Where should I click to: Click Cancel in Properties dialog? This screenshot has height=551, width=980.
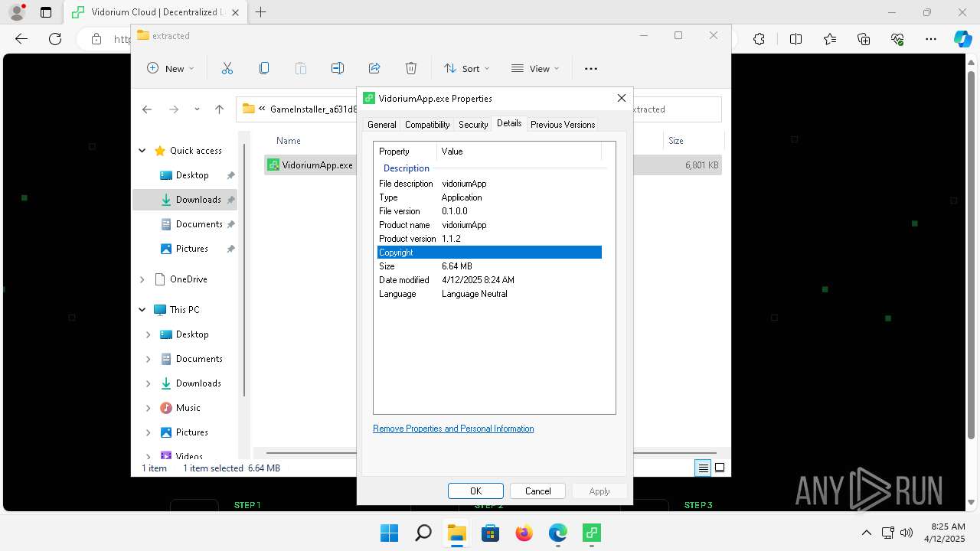pyautogui.click(x=537, y=491)
